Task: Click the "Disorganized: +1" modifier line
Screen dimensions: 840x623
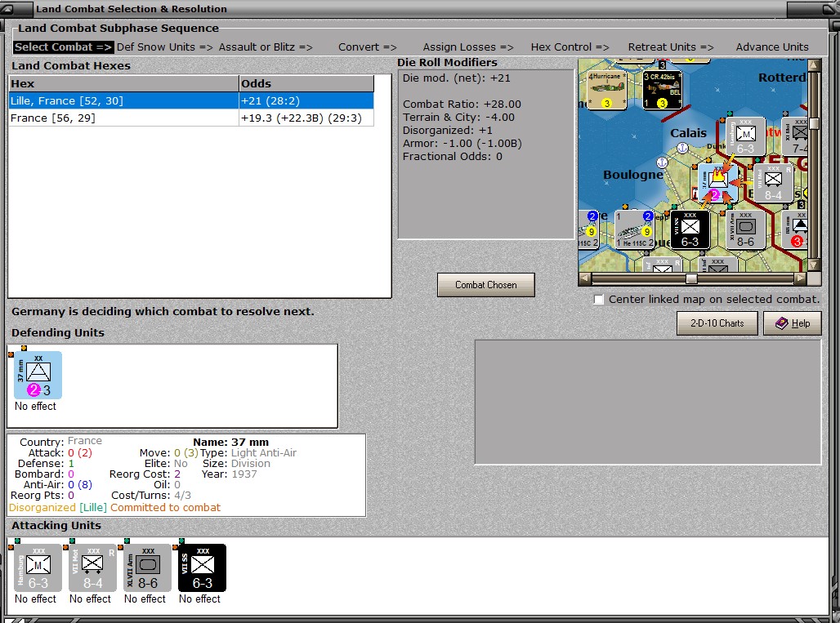Action: pyautogui.click(x=447, y=131)
